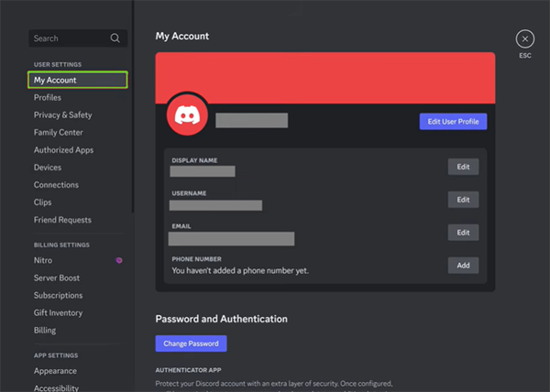Edit the Username
This screenshot has width=550, height=392.
point(463,200)
